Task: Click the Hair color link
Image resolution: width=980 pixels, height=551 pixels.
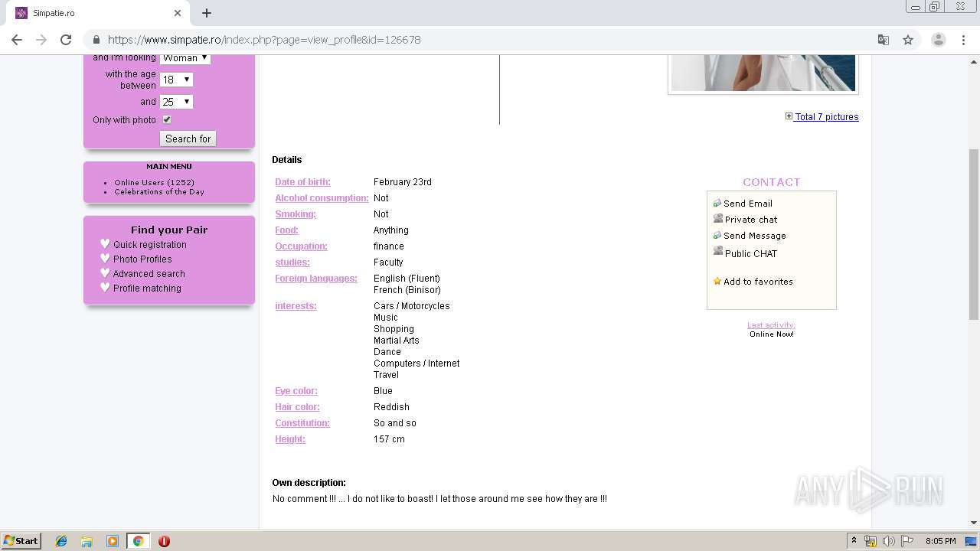Action: tap(297, 406)
